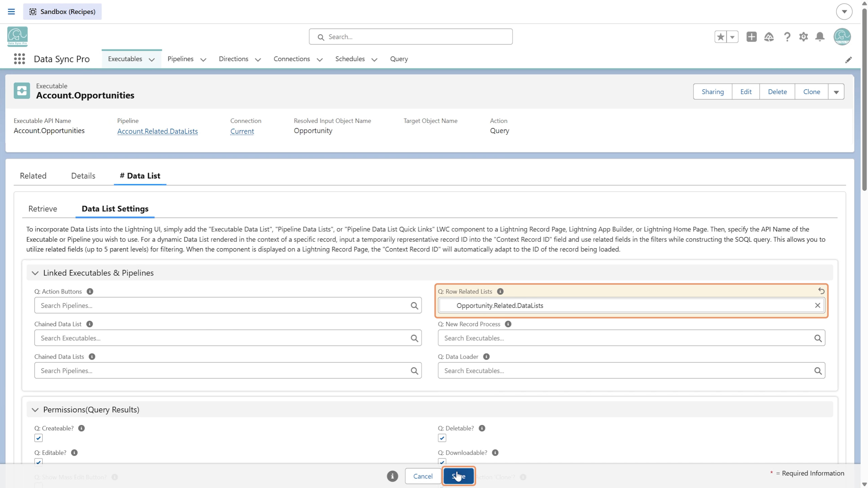Image resolution: width=868 pixels, height=488 pixels.
Task: Switch to the Retrieve tab
Action: point(43,209)
